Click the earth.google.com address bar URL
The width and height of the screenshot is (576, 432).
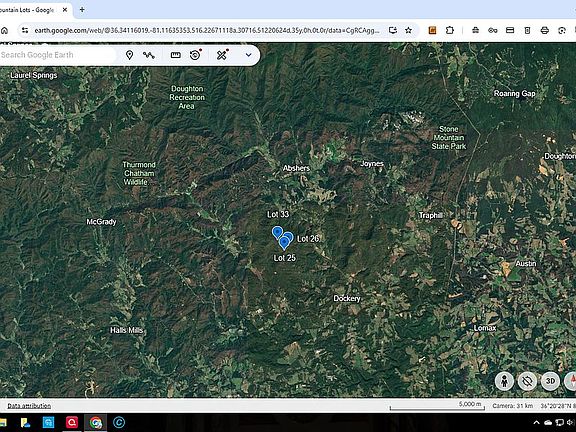(207, 30)
